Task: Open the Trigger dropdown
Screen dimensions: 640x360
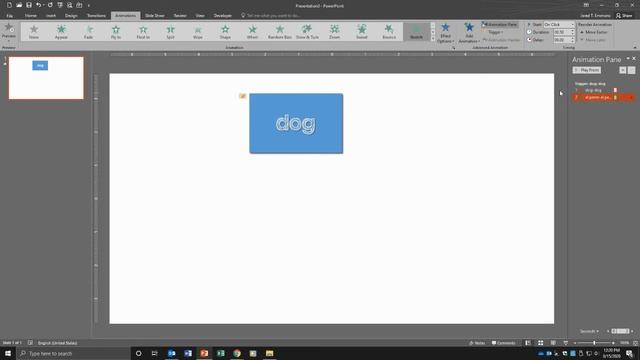Action: [495, 32]
